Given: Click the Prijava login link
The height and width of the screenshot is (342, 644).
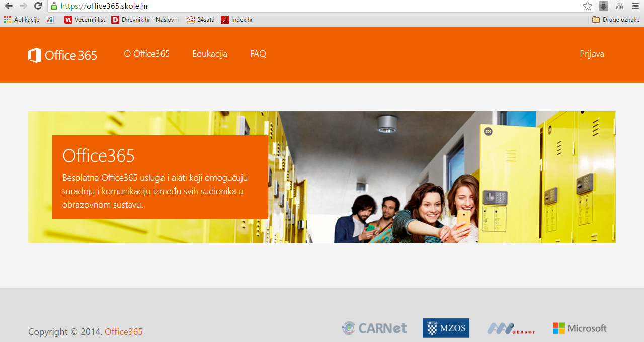Looking at the screenshot, I should point(592,54).
